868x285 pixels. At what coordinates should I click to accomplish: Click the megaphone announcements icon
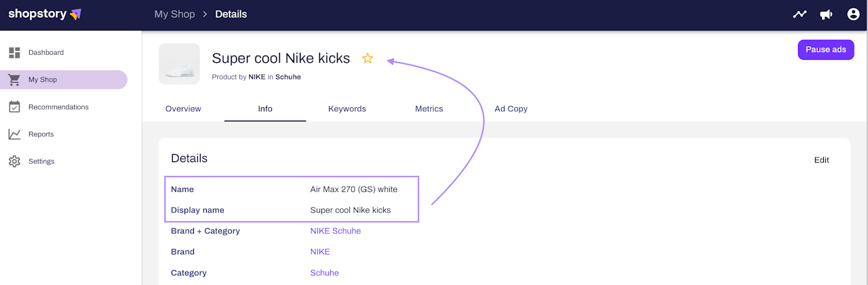click(826, 14)
